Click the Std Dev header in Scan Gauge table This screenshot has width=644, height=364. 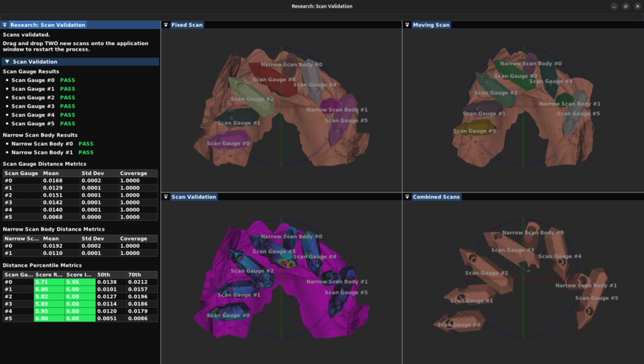click(92, 173)
